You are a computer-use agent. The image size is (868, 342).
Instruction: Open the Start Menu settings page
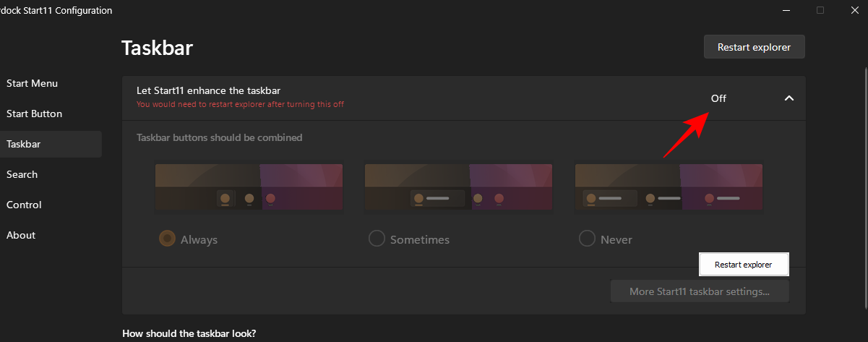coord(32,83)
